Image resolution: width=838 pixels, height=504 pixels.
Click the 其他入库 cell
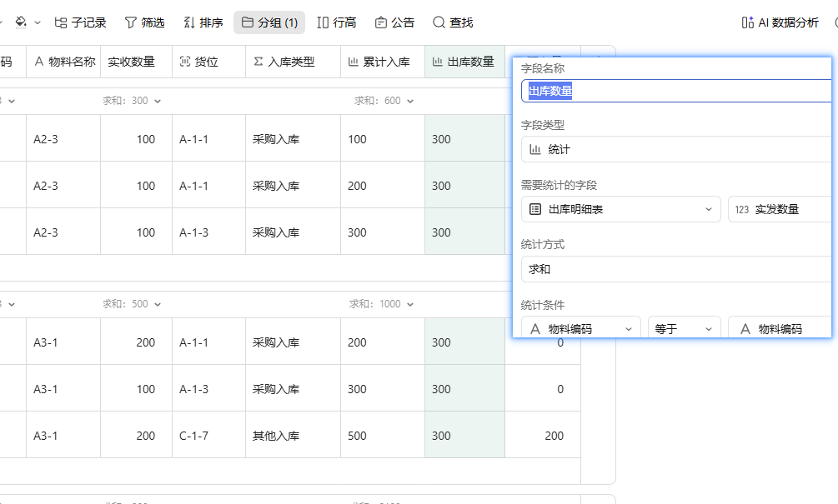coord(293,435)
